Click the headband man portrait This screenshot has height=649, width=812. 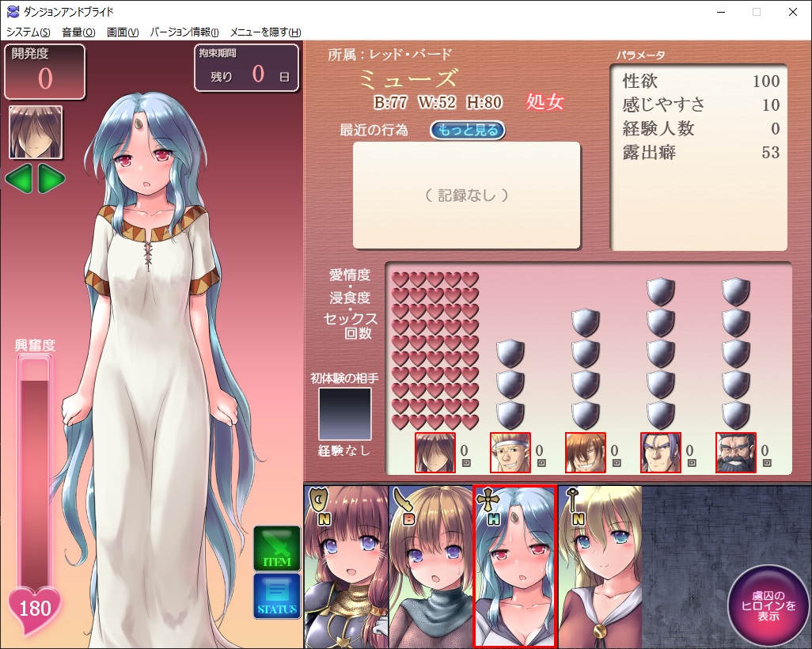tap(510, 453)
